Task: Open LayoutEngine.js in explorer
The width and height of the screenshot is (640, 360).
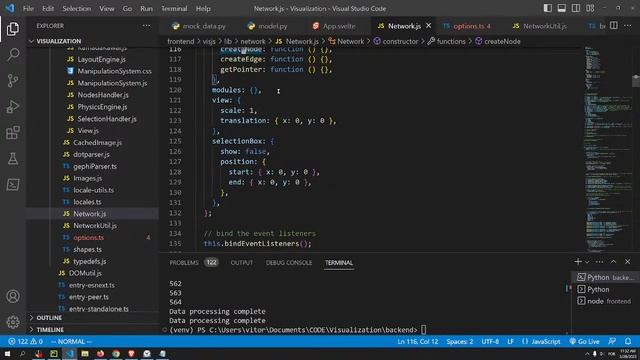Action: point(101,59)
